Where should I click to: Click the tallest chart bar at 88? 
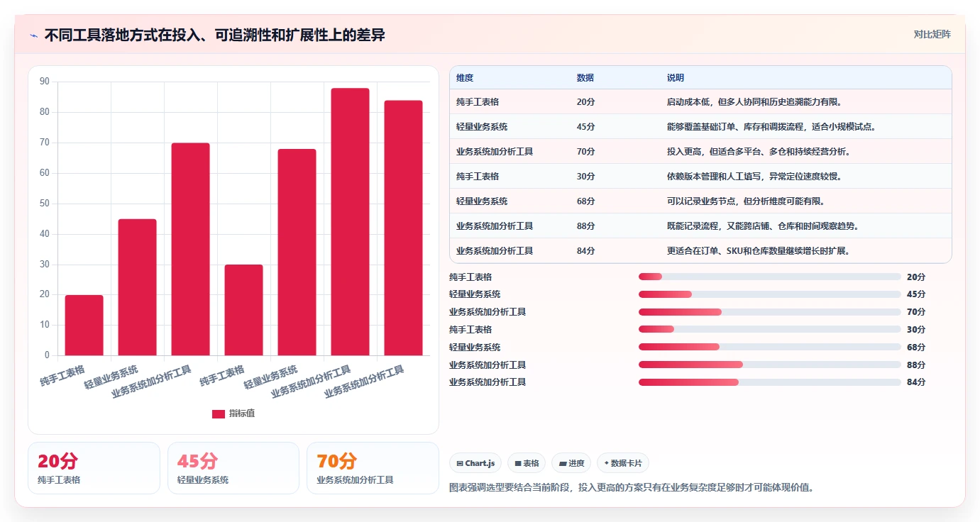(351, 221)
